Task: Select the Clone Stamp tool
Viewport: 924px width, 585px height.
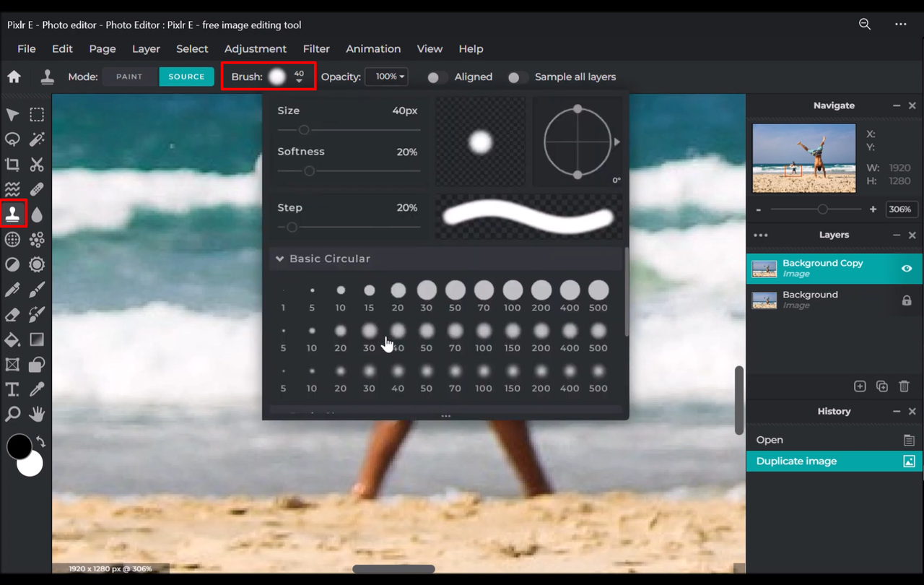Action: (13, 214)
